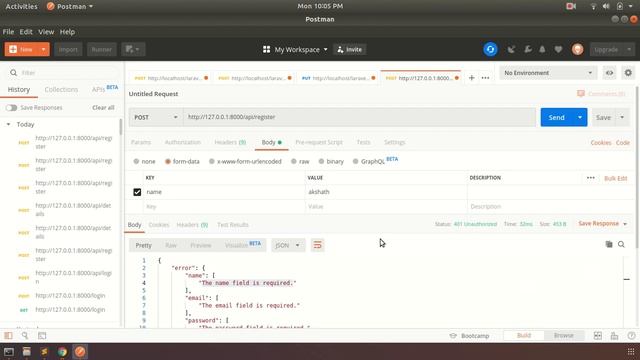Open the user avatar menu
Screen dimensions: 640x360
577,49
